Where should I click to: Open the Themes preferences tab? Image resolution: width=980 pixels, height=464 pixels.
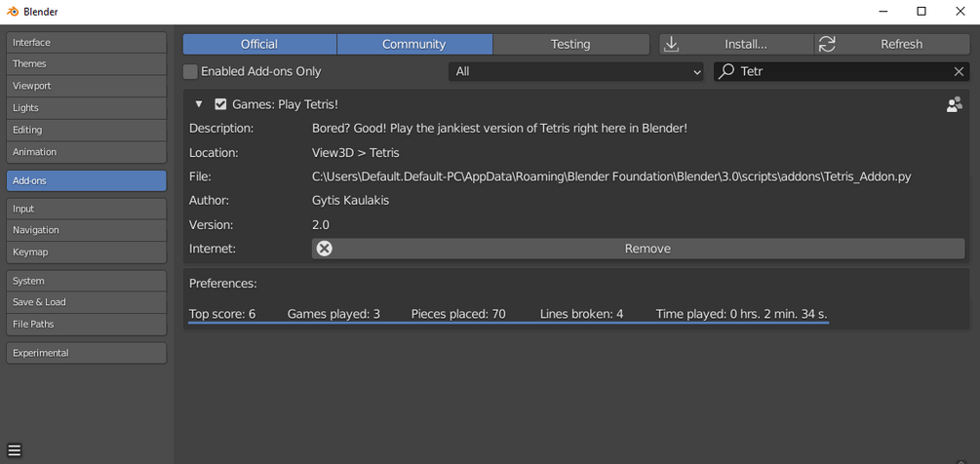[x=86, y=63]
